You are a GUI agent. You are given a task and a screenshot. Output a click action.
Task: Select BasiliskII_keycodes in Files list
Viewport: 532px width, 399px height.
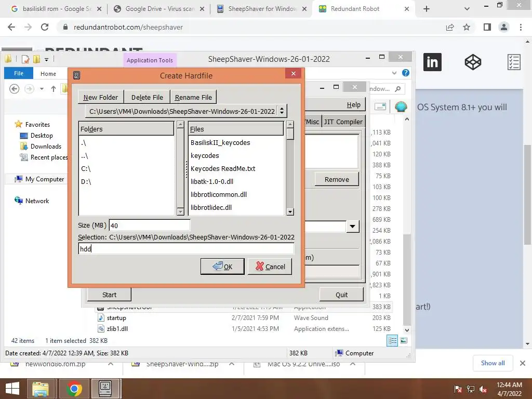[x=220, y=143]
